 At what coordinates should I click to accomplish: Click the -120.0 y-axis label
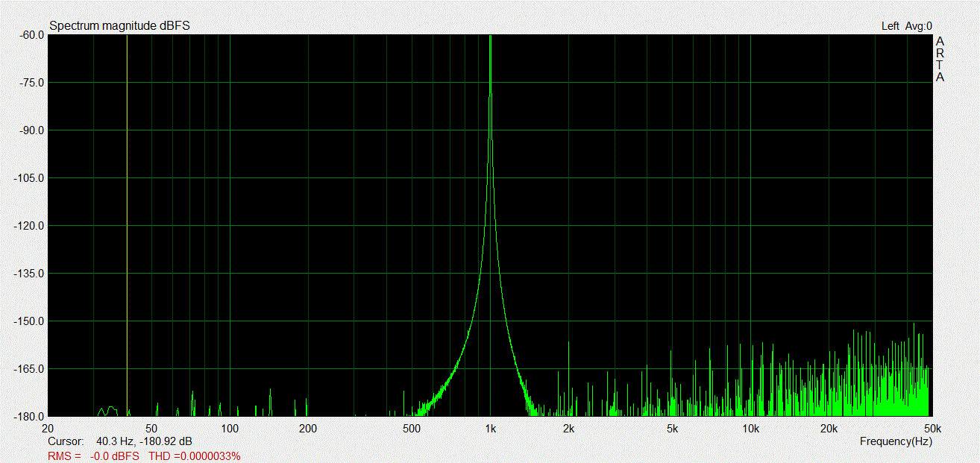pyautogui.click(x=28, y=226)
